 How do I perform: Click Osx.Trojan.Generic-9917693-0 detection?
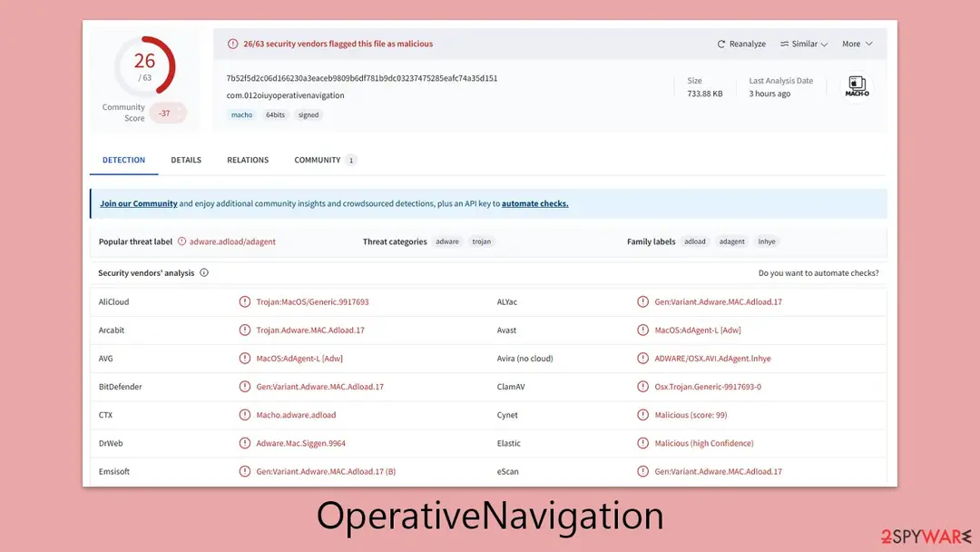pyautogui.click(x=708, y=387)
